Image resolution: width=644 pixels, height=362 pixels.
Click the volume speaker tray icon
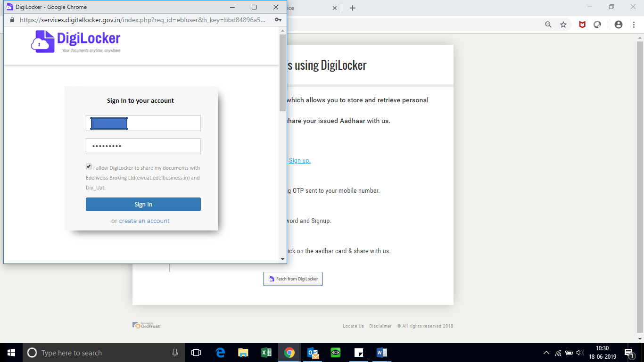coord(580,353)
